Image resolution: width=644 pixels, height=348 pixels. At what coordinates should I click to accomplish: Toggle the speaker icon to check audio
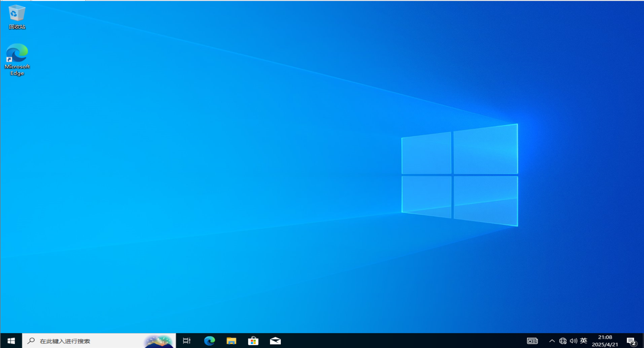tap(573, 341)
